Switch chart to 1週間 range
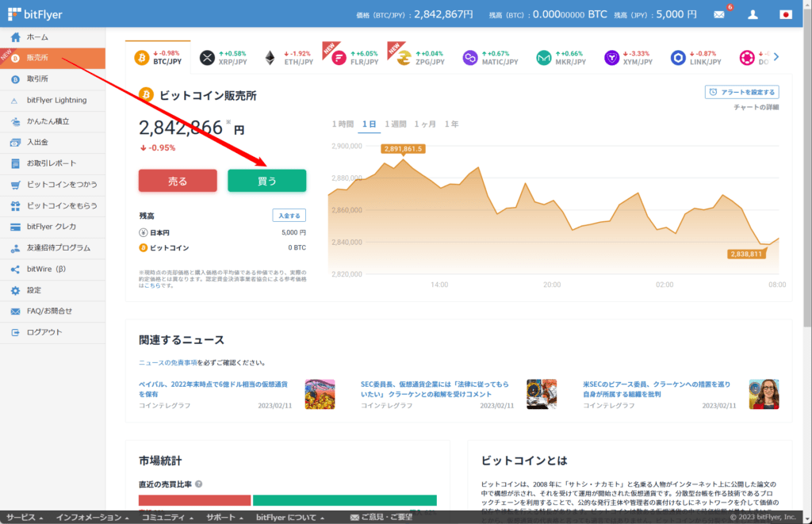 click(x=396, y=124)
